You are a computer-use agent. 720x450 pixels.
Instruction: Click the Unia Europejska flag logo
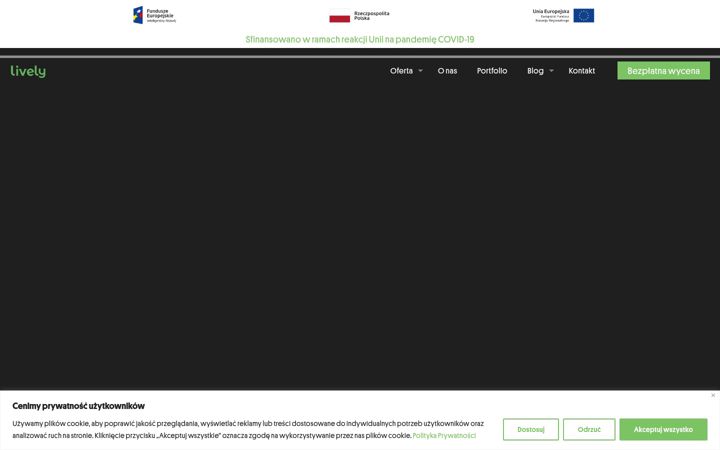pyautogui.click(x=563, y=16)
